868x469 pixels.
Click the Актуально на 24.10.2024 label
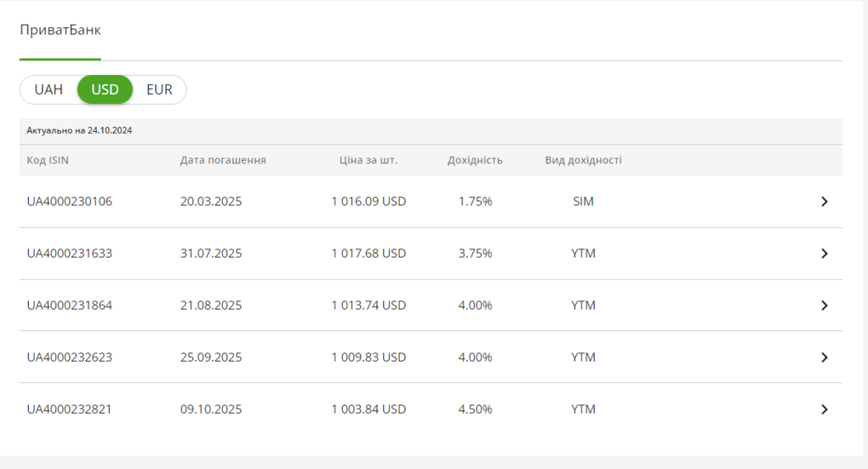coord(79,131)
